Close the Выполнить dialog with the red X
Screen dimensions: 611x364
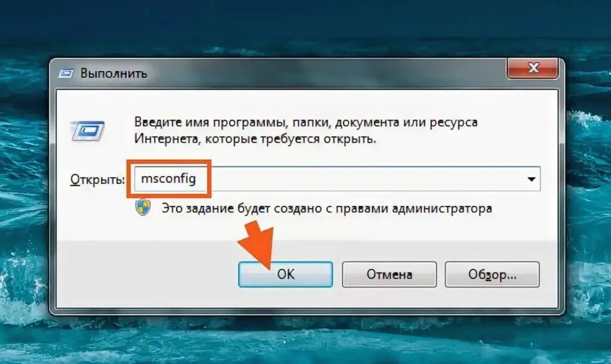(533, 68)
